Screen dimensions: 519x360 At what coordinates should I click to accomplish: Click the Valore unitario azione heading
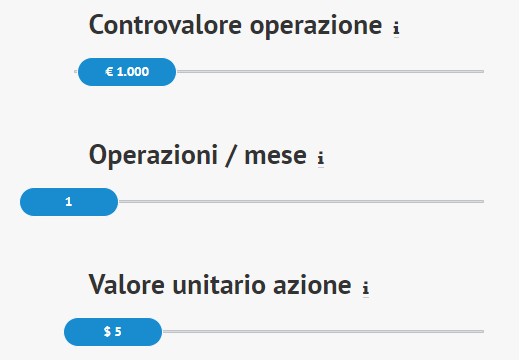pos(220,286)
